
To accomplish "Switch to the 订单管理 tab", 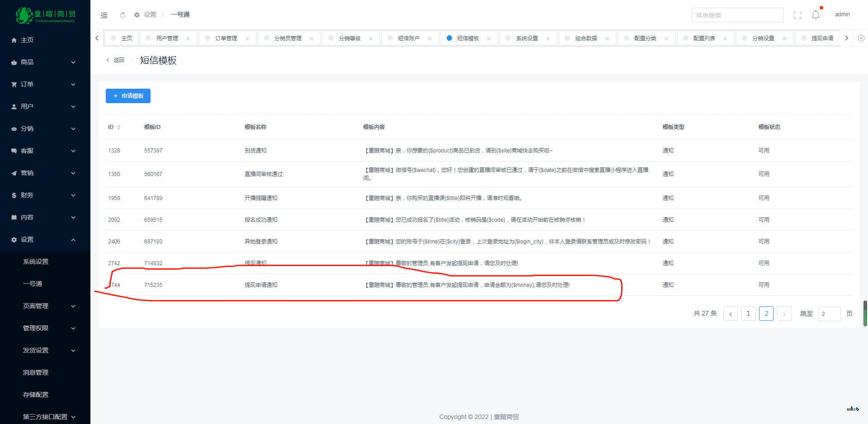I will (226, 38).
